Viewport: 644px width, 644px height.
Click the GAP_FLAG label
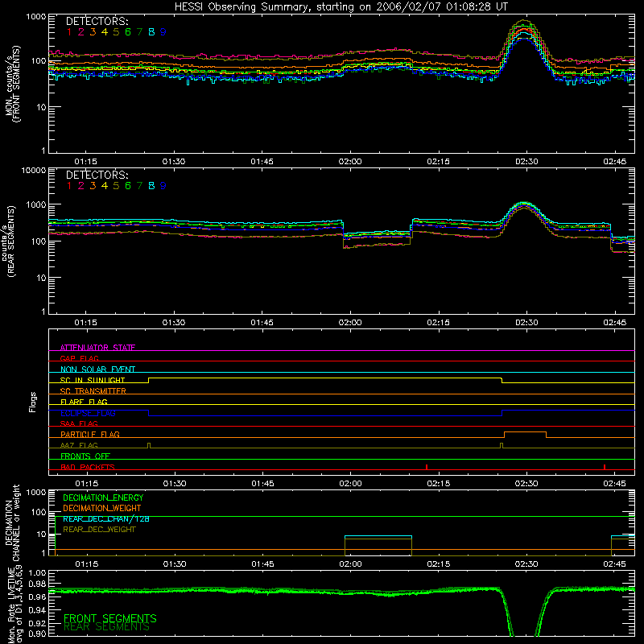[79, 358]
